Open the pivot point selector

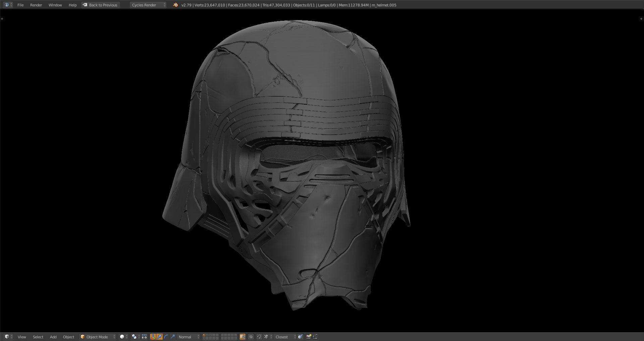[x=136, y=337]
